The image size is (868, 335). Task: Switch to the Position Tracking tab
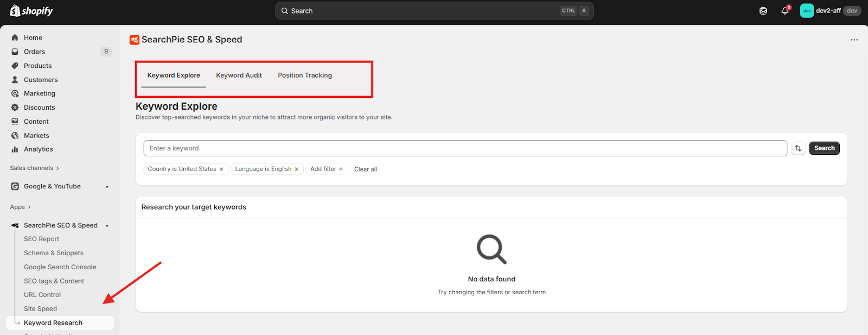(304, 75)
